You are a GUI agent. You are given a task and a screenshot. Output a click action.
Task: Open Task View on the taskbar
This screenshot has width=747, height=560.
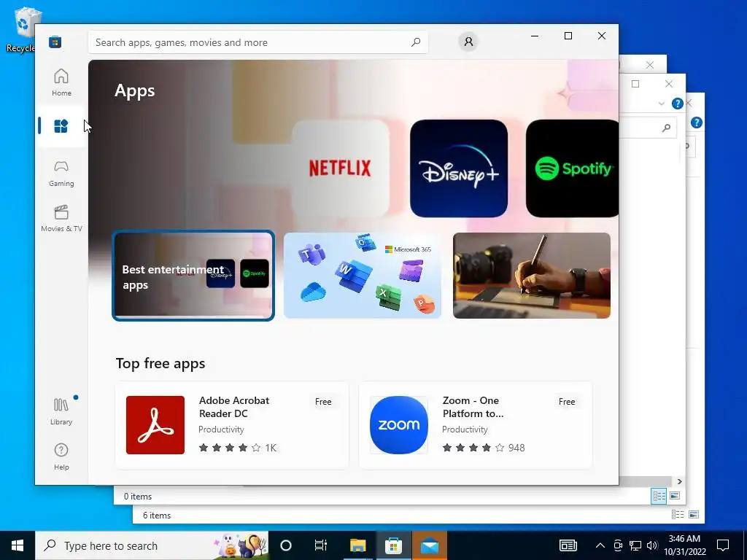(x=321, y=545)
